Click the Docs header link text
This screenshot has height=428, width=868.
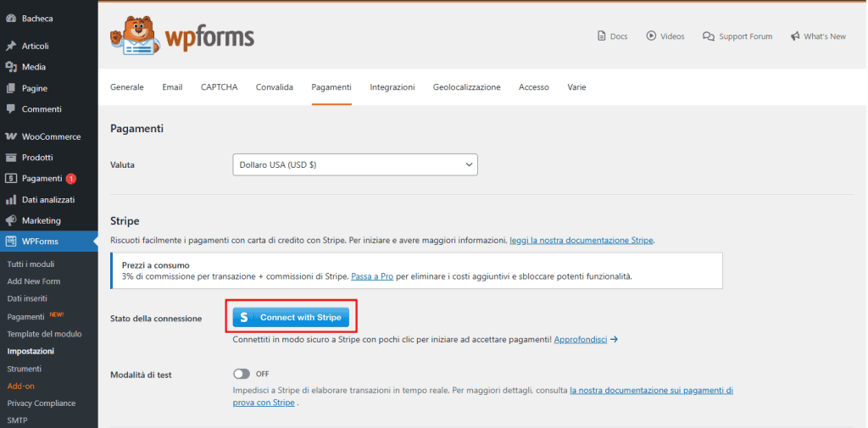[619, 36]
